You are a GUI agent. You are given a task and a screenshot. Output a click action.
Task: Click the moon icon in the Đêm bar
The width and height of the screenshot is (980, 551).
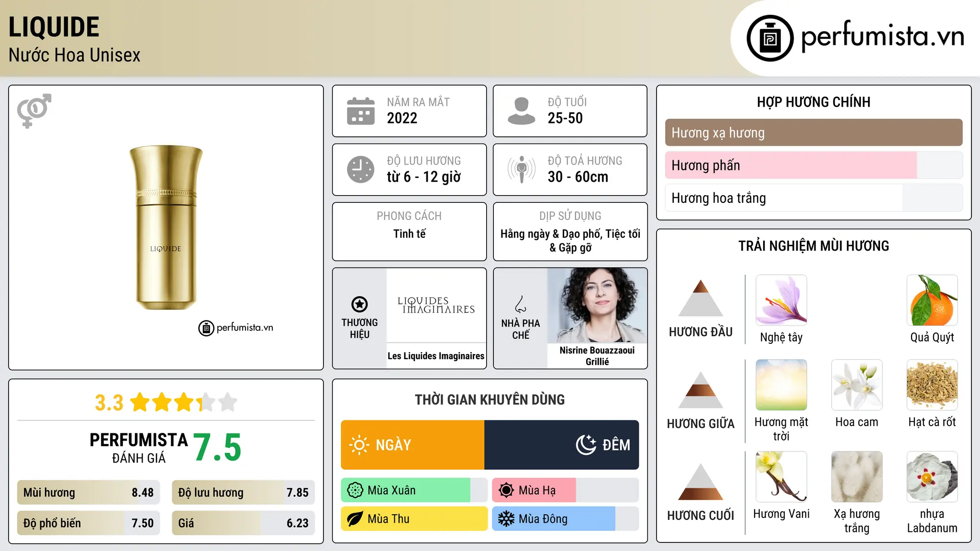point(586,445)
